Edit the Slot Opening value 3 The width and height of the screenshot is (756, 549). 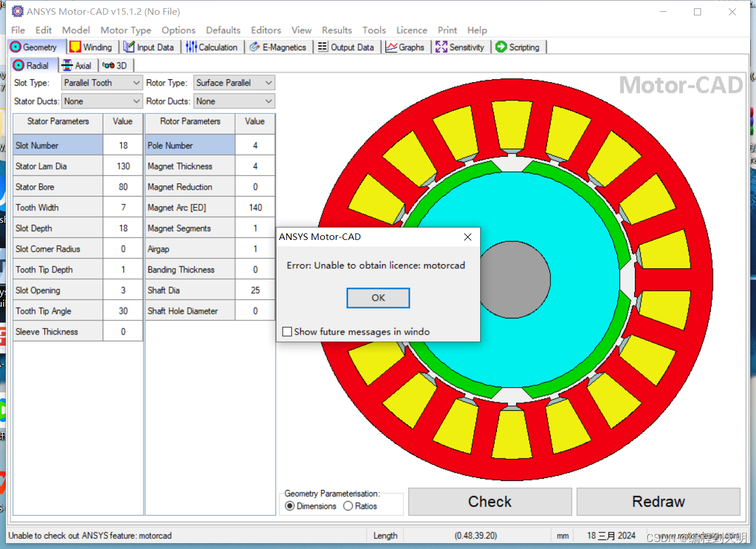(x=123, y=290)
